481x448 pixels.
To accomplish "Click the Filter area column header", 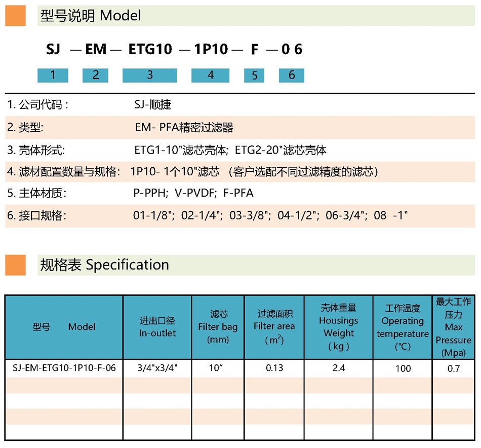I will [x=274, y=327].
